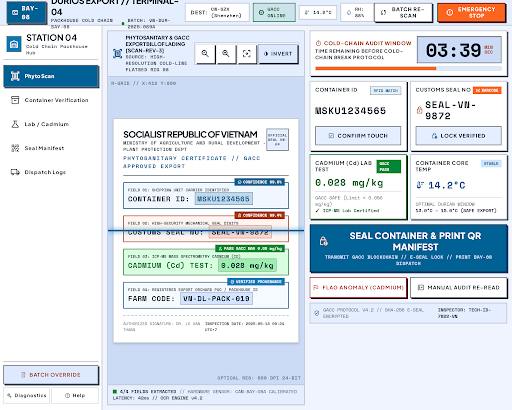Click the Emergency Stop warning icon

click(x=450, y=13)
